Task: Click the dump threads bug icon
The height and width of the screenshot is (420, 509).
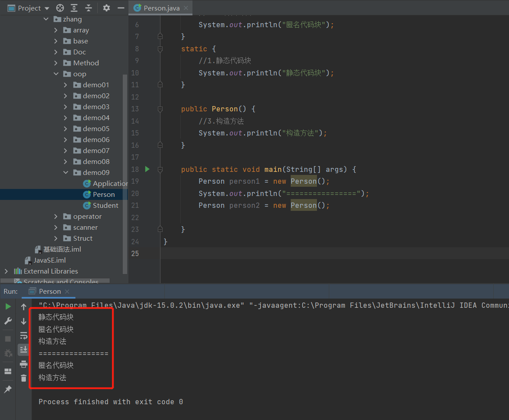Action: [8, 353]
